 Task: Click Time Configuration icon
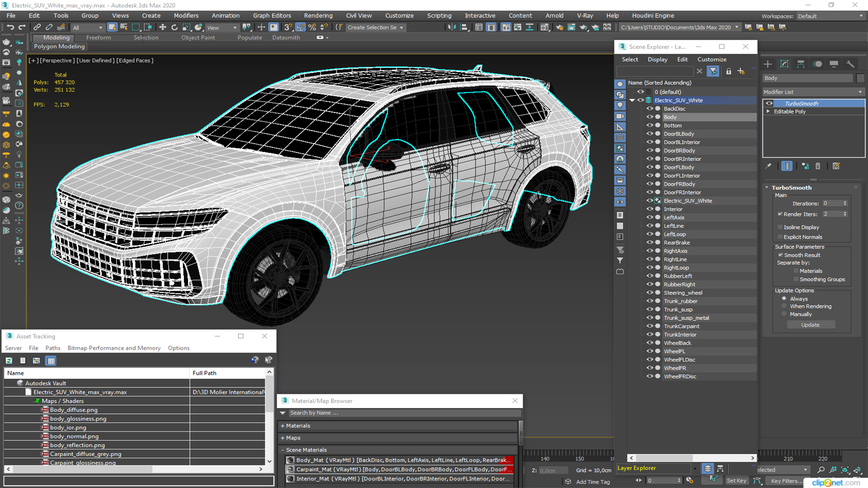[x=689, y=480]
